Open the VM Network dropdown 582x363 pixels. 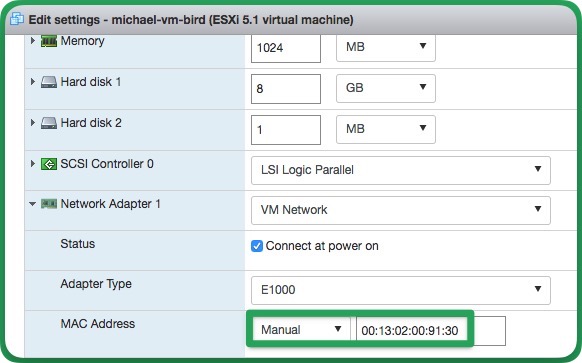[x=401, y=210]
